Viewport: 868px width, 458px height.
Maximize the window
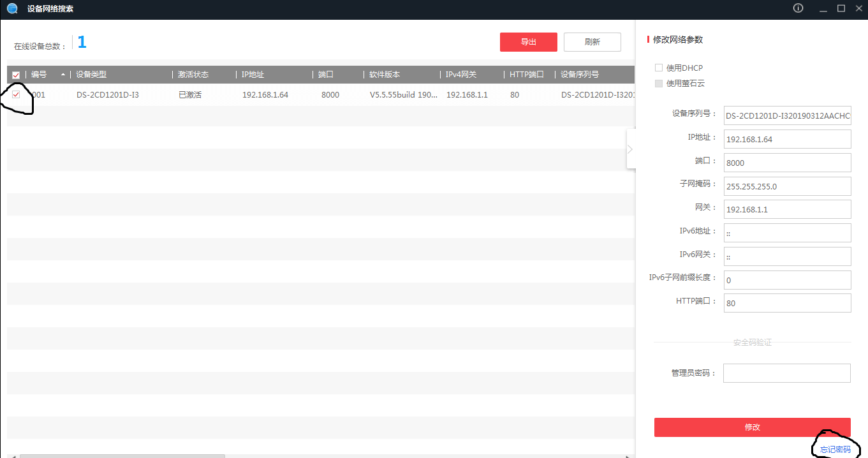click(x=841, y=8)
